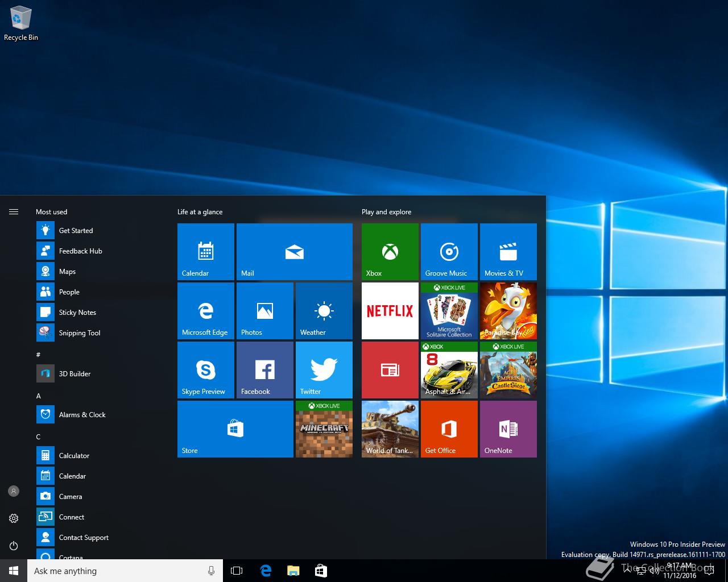Launch Edge from the taskbar
728x582 pixels.
pos(265,571)
